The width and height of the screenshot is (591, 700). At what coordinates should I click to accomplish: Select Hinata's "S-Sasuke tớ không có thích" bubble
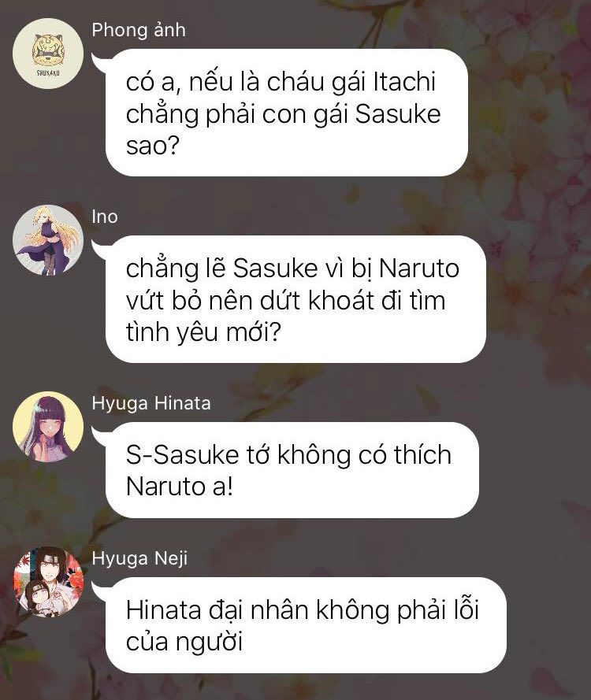point(292,470)
